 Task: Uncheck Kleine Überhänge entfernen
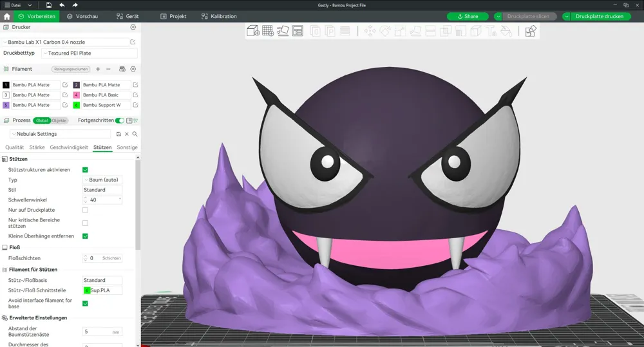(85, 236)
